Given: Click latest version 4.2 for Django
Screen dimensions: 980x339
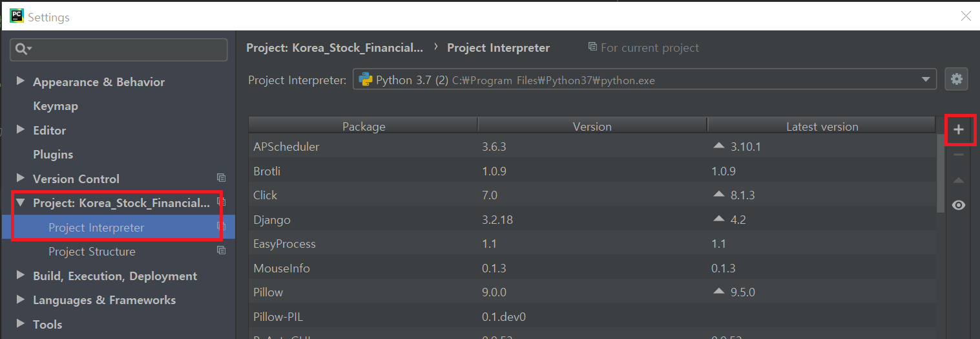Looking at the screenshot, I should [x=738, y=220].
